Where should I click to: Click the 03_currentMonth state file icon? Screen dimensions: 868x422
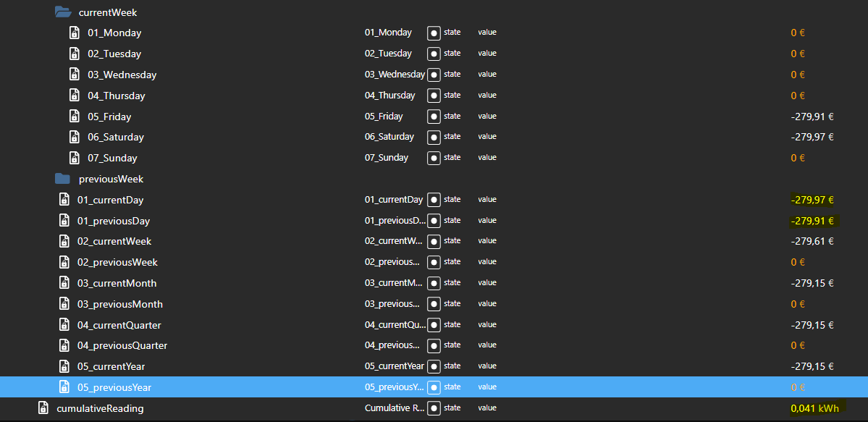point(64,283)
